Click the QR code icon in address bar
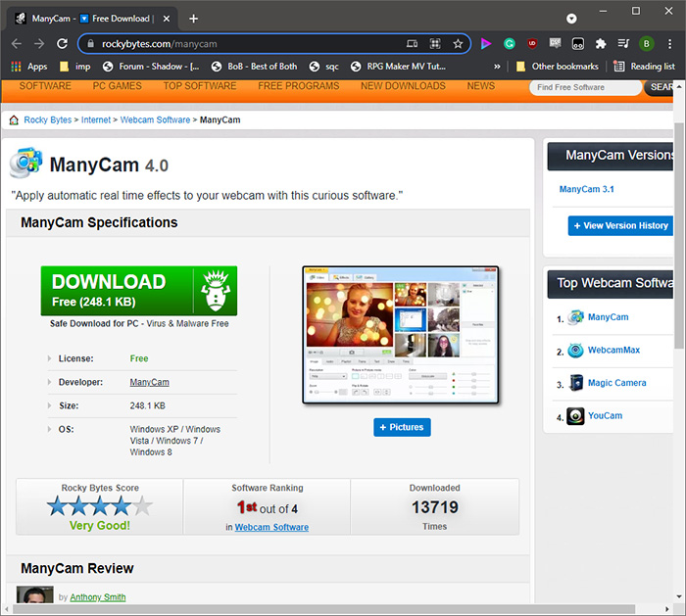 (x=435, y=44)
